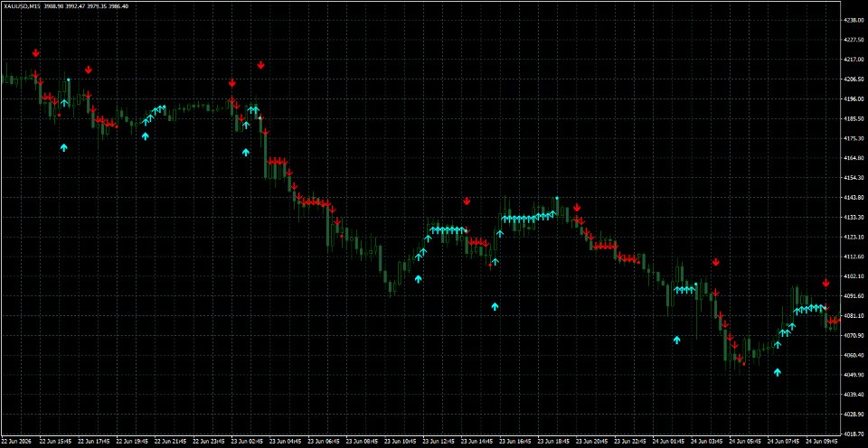The image size is (868, 448).
Task: Click the 23 Jun 02:45 time axis label
Action: tap(247, 442)
